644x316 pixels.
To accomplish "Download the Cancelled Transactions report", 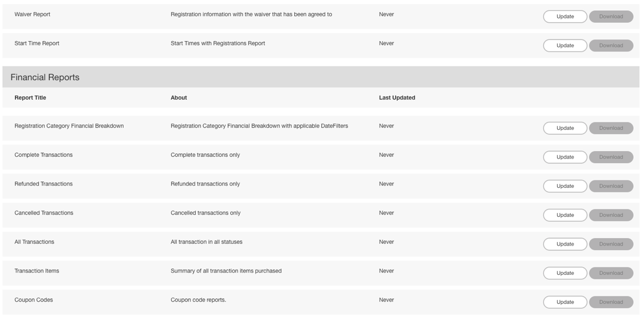I will 611,215.
